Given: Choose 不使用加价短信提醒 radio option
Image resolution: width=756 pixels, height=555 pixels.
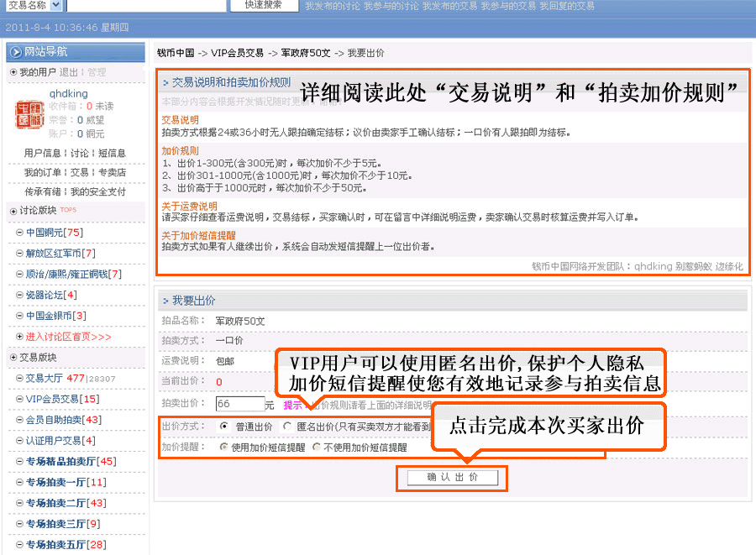Looking at the screenshot, I should point(317,448).
